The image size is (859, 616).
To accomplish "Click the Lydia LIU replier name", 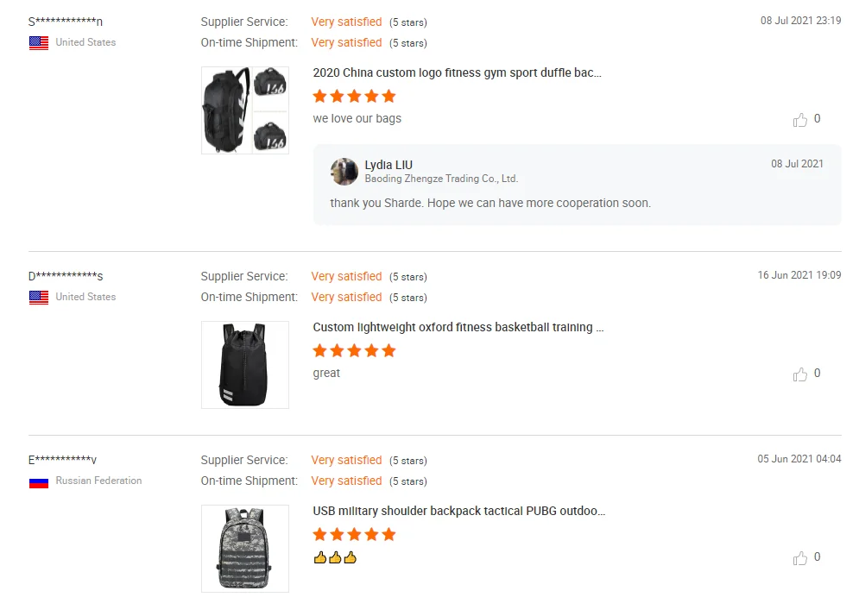I will (x=388, y=165).
